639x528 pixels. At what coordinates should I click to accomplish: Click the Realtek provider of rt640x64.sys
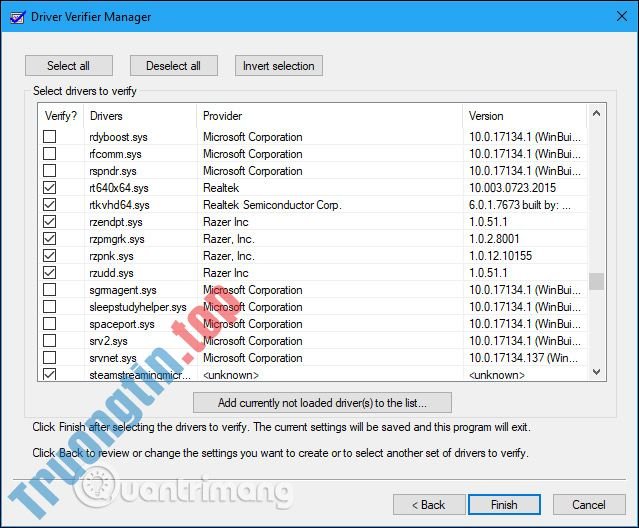221,188
